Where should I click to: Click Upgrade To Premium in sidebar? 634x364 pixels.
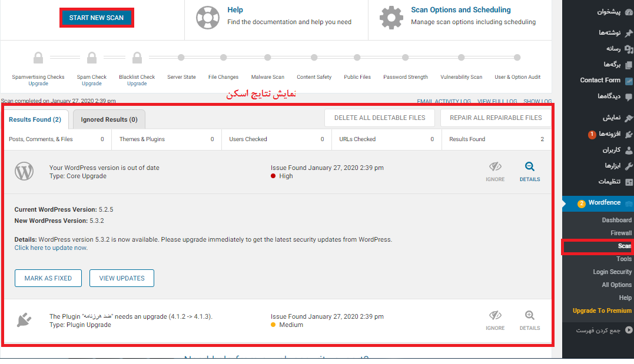pos(602,310)
